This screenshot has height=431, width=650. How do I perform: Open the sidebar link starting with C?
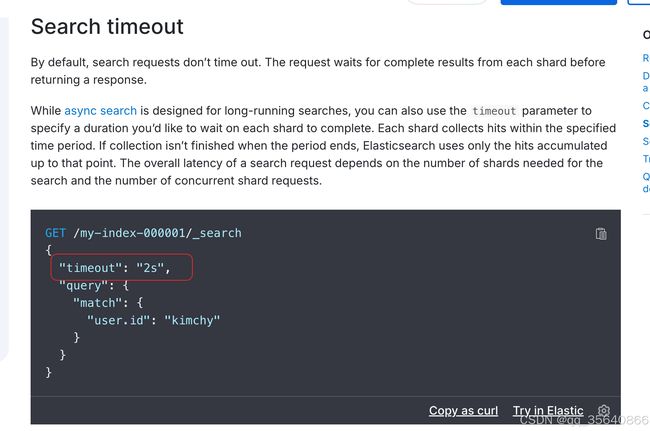tap(646, 106)
